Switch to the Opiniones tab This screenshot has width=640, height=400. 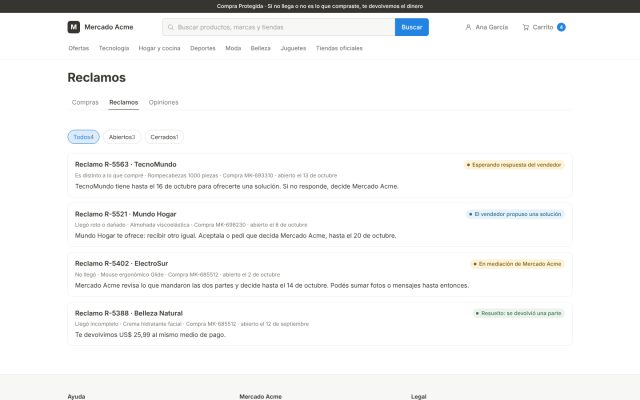point(164,102)
